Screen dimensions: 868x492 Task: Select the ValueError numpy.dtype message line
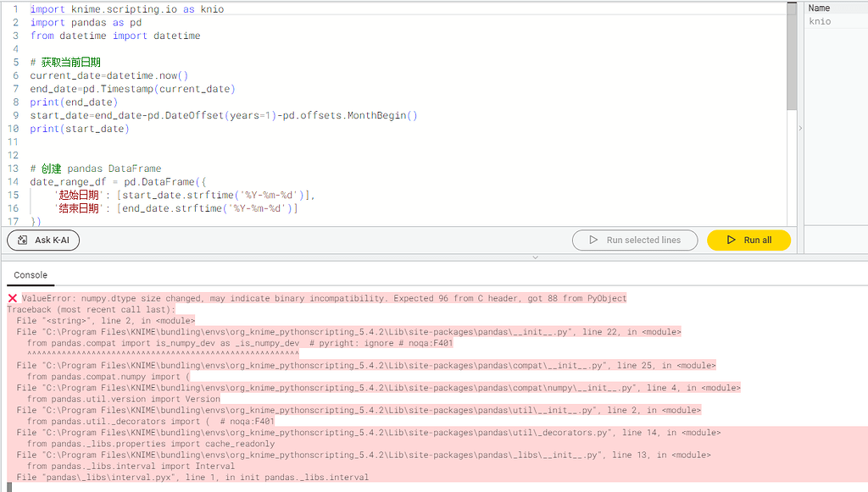pyautogui.click(x=322, y=299)
